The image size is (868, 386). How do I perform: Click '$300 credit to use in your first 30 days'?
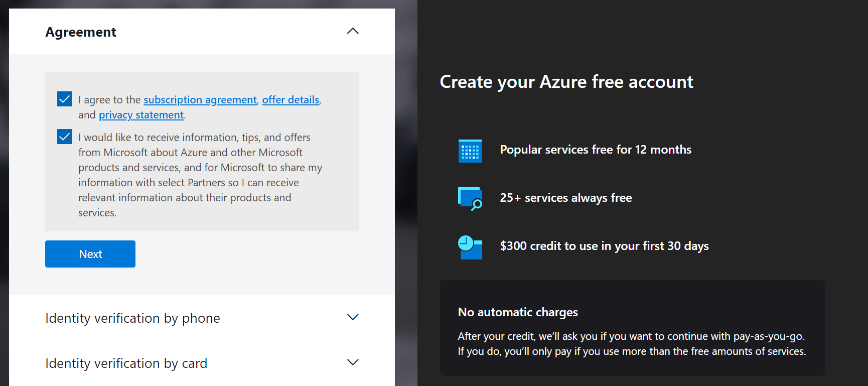tap(604, 246)
